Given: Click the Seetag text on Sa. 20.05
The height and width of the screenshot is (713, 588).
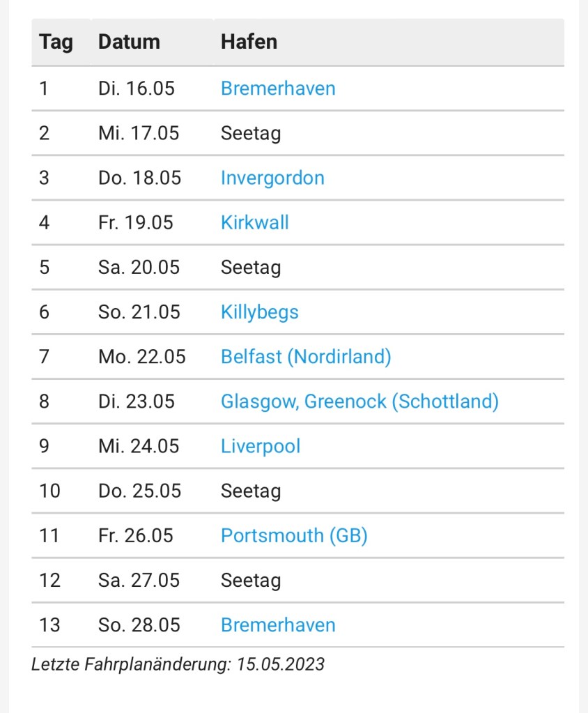Looking at the screenshot, I should point(251,267).
